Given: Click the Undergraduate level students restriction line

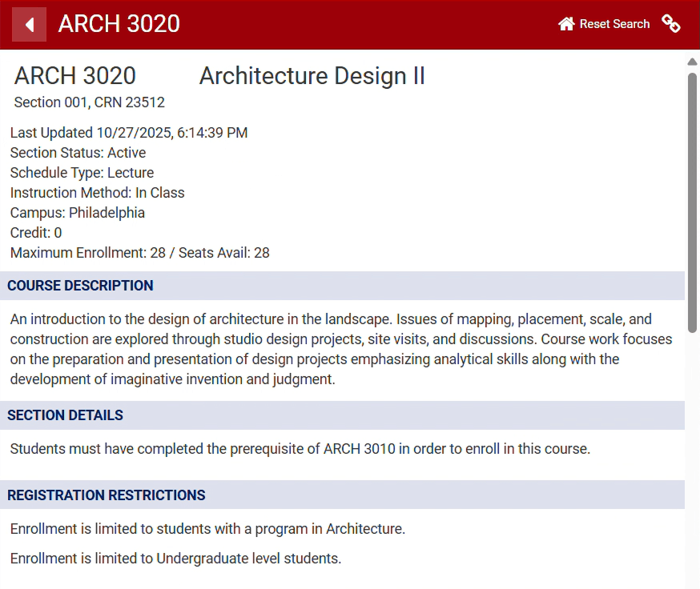Looking at the screenshot, I should point(176,559).
